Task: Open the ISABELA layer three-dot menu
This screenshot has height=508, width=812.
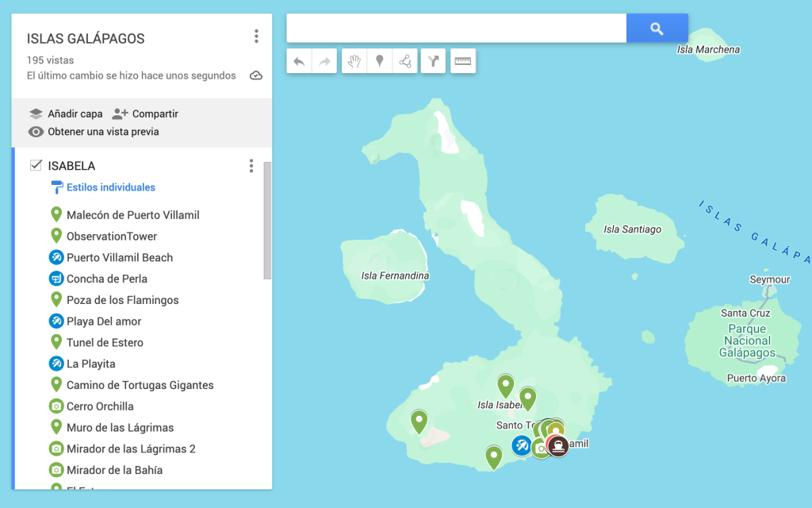Action: 251,165
